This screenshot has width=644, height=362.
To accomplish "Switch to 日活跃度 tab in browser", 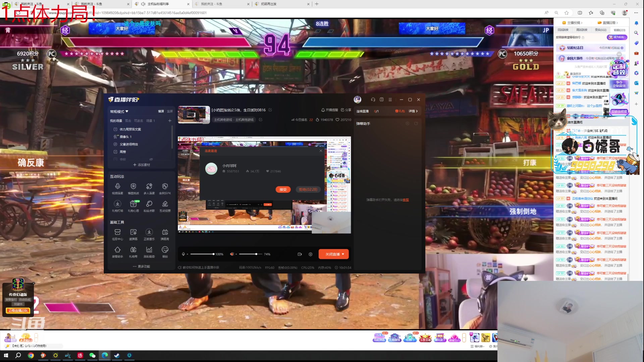I will [563, 30].
